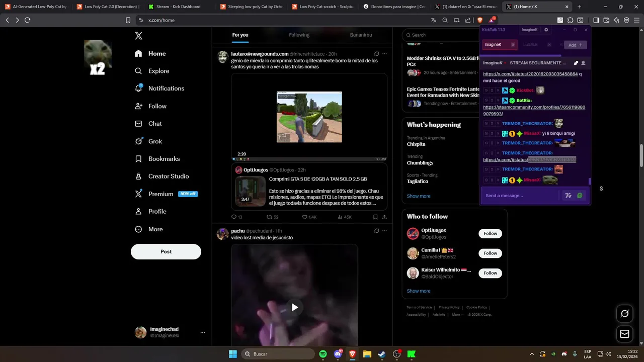Open Brave VPN icon
This screenshot has width=644, height=362.
(x=626, y=20)
